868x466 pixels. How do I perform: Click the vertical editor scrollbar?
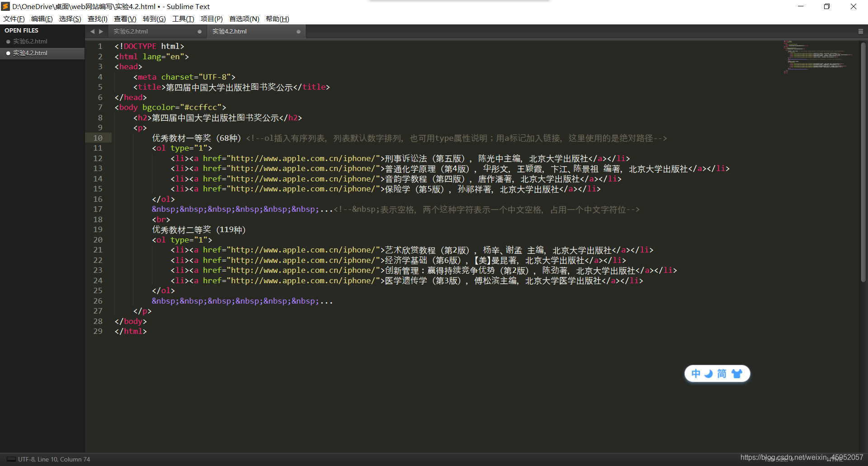coord(863,163)
